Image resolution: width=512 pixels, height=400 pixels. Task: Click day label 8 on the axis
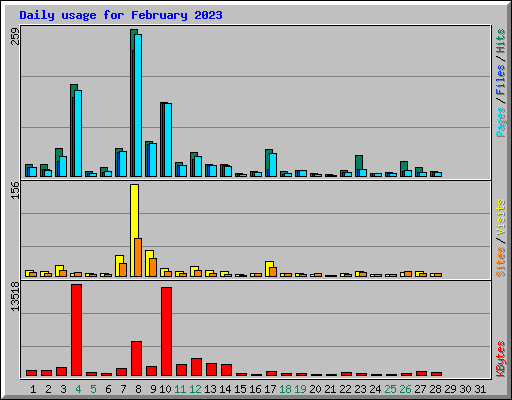pyautogui.click(x=138, y=389)
